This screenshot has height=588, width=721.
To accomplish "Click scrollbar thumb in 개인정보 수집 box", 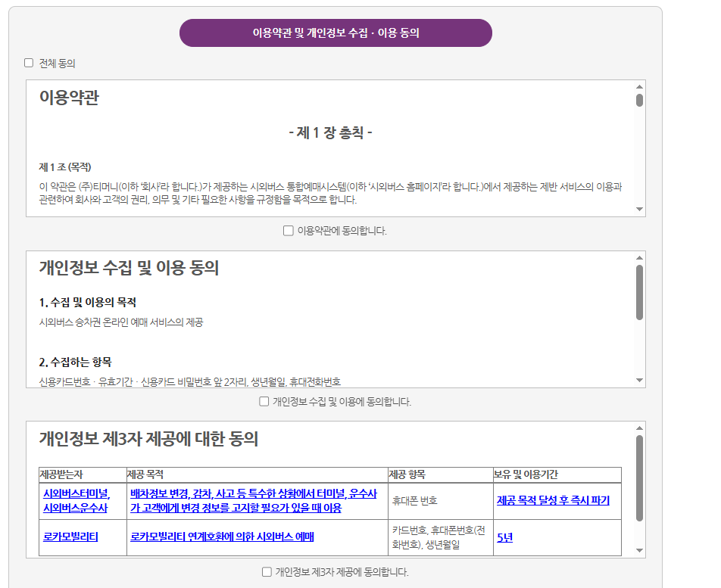I will tap(639, 292).
